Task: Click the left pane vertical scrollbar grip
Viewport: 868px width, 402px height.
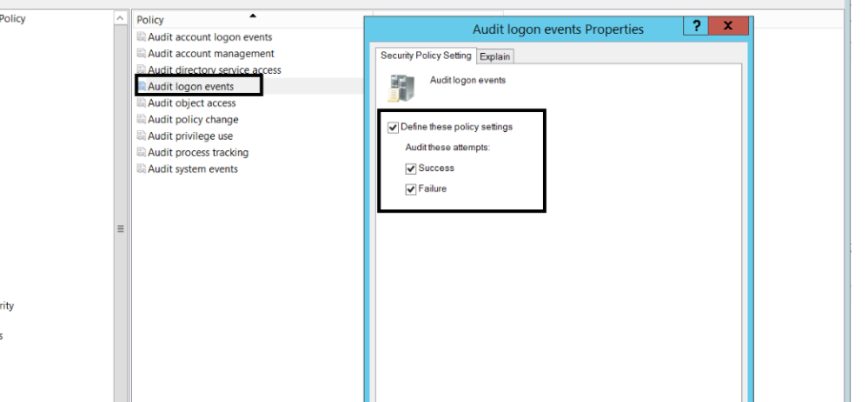Action: pyautogui.click(x=121, y=229)
